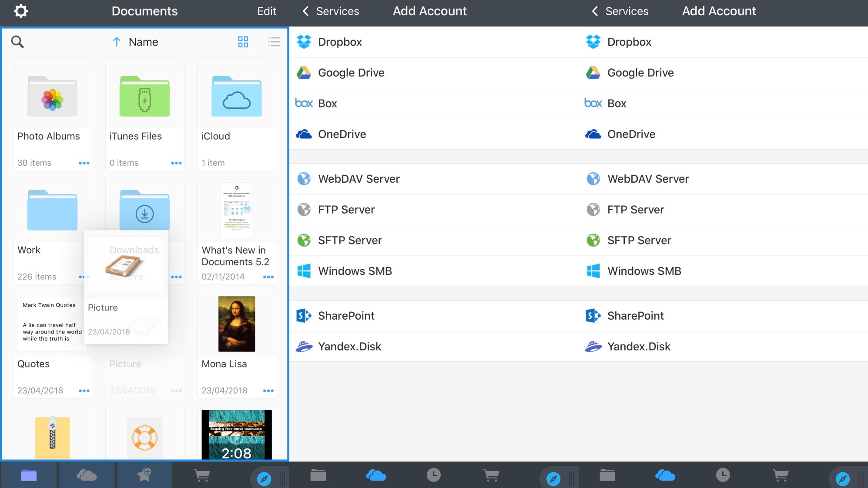Switch to list view

click(x=274, y=42)
